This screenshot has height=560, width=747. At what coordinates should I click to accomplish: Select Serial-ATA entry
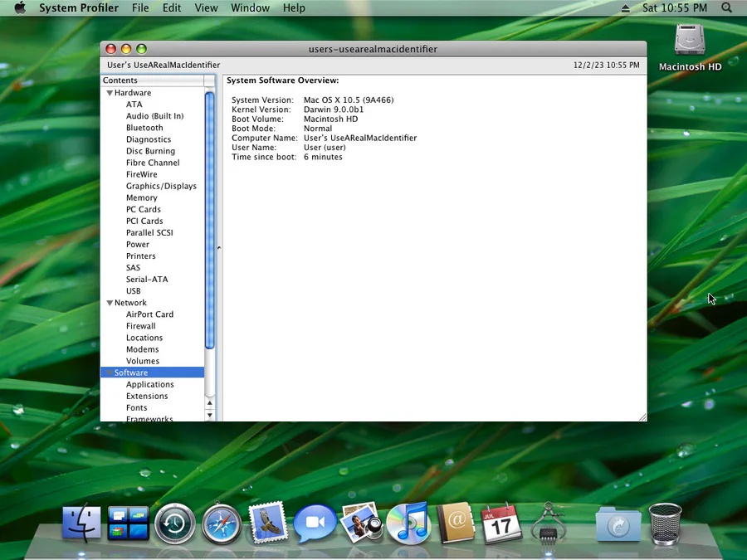pos(147,280)
